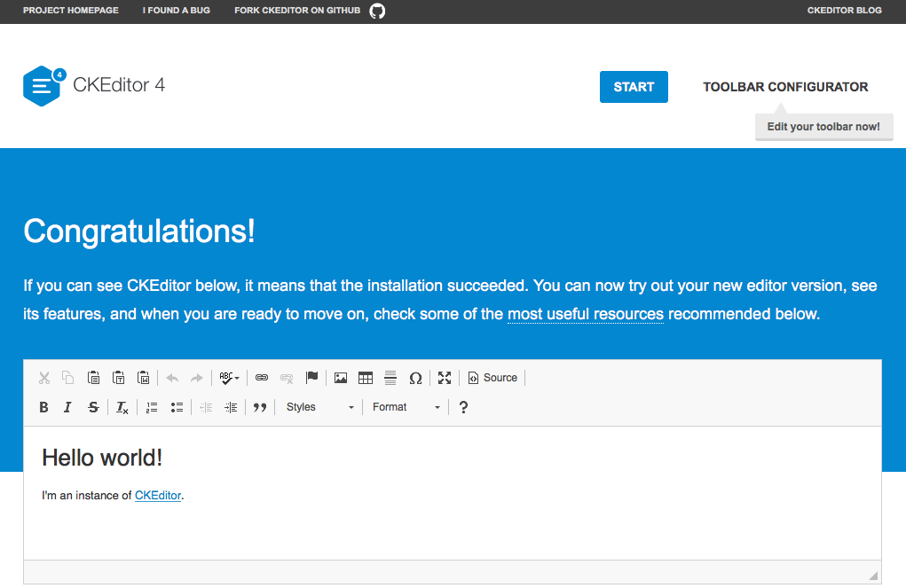The height and width of the screenshot is (588, 906).
Task: Click the editor resize handle in the bottom corner
Action: click(x=873, y=576)
